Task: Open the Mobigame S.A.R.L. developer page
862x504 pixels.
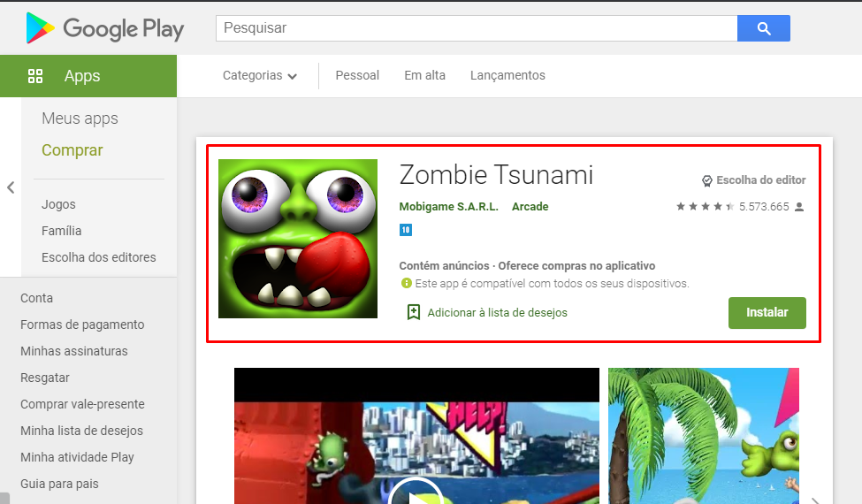Action: 448,207
